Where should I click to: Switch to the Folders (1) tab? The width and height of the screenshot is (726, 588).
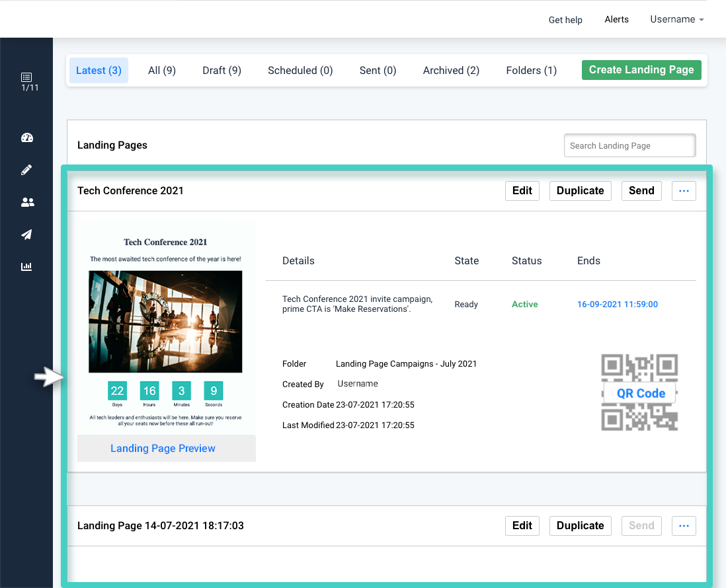point(532,70)
